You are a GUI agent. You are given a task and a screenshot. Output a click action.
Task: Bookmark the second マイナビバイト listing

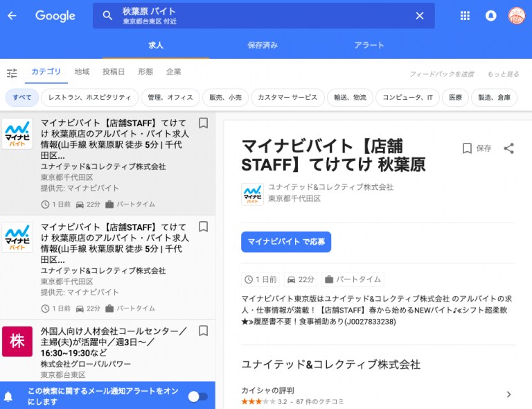click(x=203, y=227)
